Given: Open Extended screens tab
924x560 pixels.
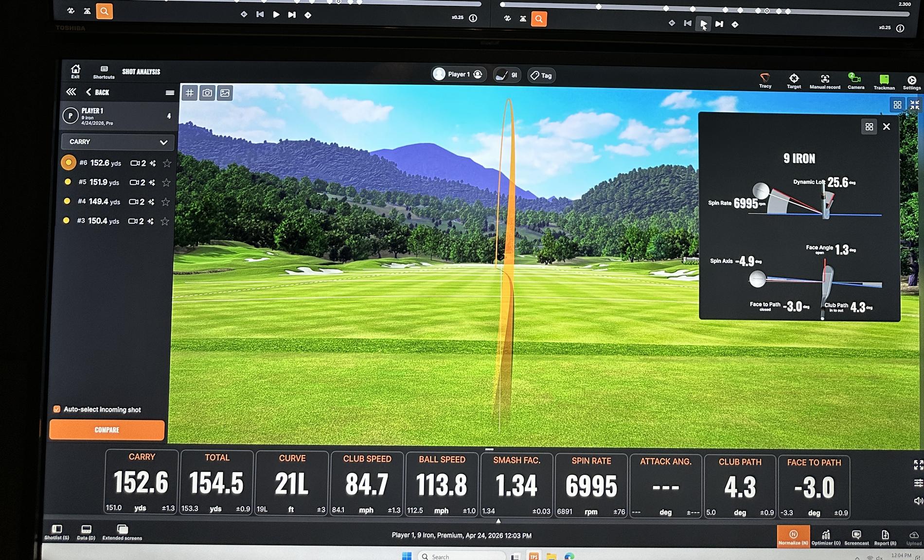Looking at the screenshot, I should coord(122,533).
